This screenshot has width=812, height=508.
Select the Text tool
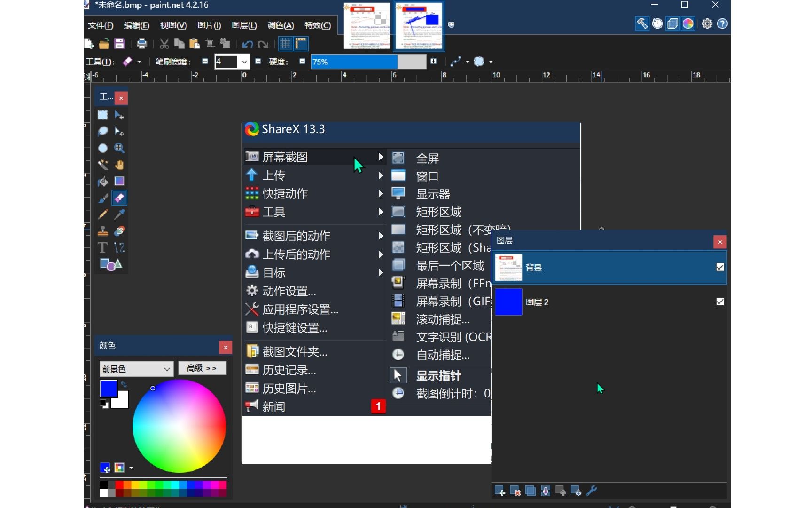point(102,247)
